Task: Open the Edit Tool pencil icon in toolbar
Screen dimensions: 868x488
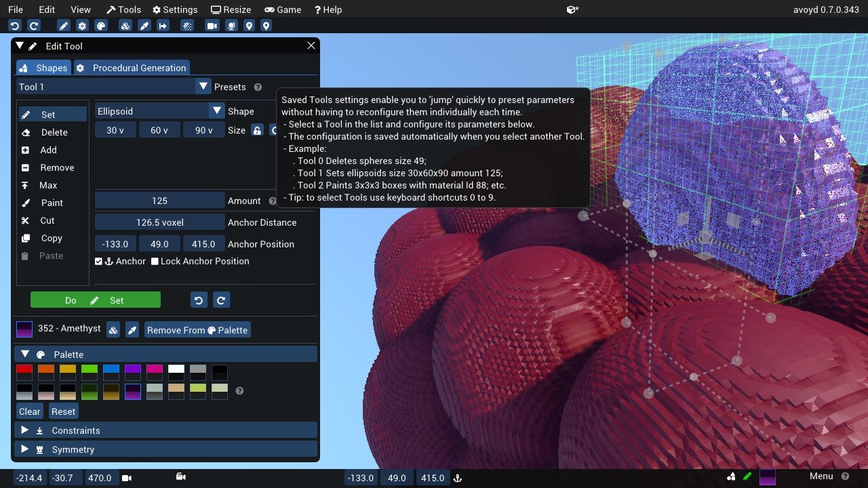Action: coord(64,26)
